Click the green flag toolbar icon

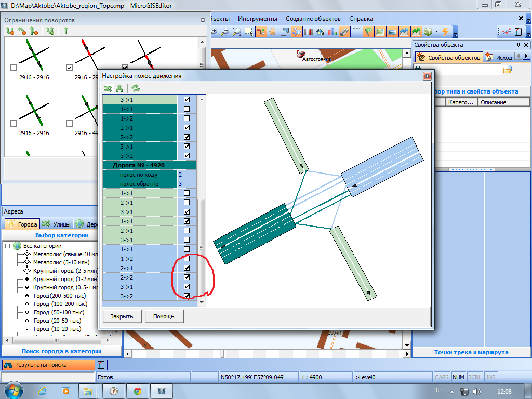click(x=368, y=32)
